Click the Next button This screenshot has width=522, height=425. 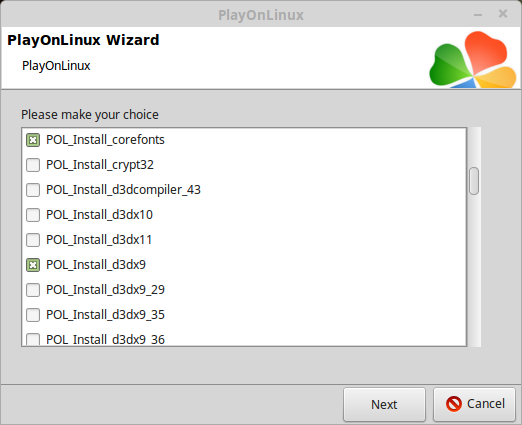pos(384,404)
